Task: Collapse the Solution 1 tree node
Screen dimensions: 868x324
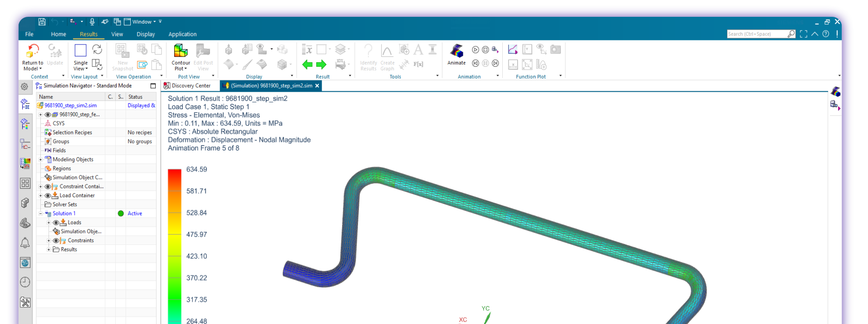Action: click(40, 214)
